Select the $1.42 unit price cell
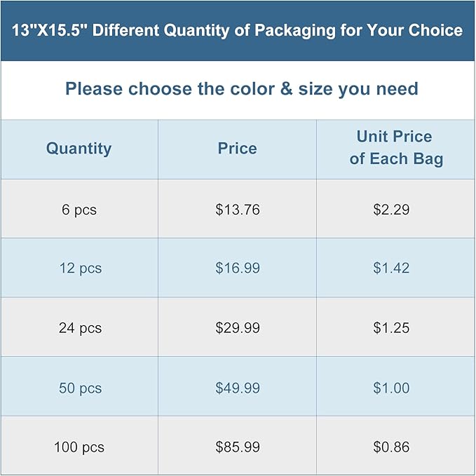The image size is (476, 476). click(391, 268)
